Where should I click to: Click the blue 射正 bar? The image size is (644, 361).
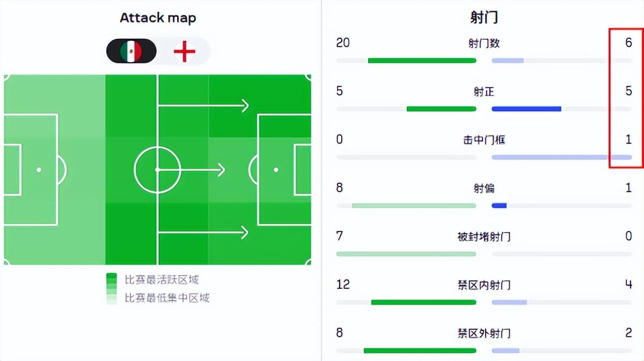point(526,109)
